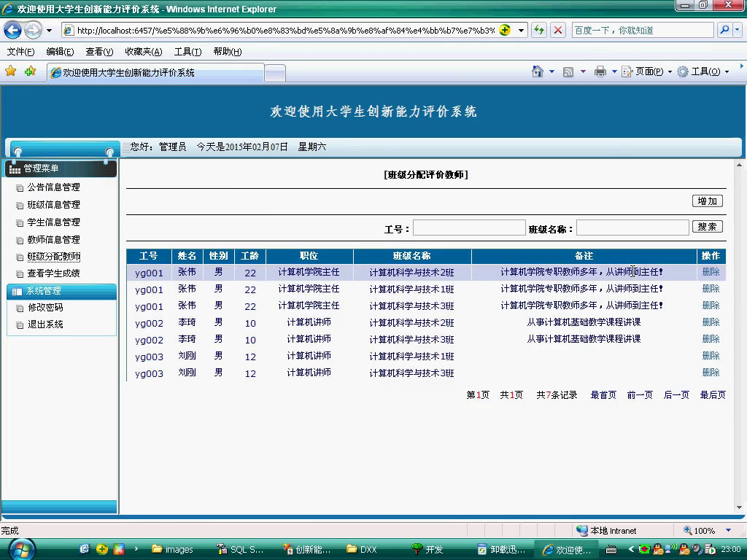Click the 工号 search input field
Screen dimensions: 747x560
point(469,227)
